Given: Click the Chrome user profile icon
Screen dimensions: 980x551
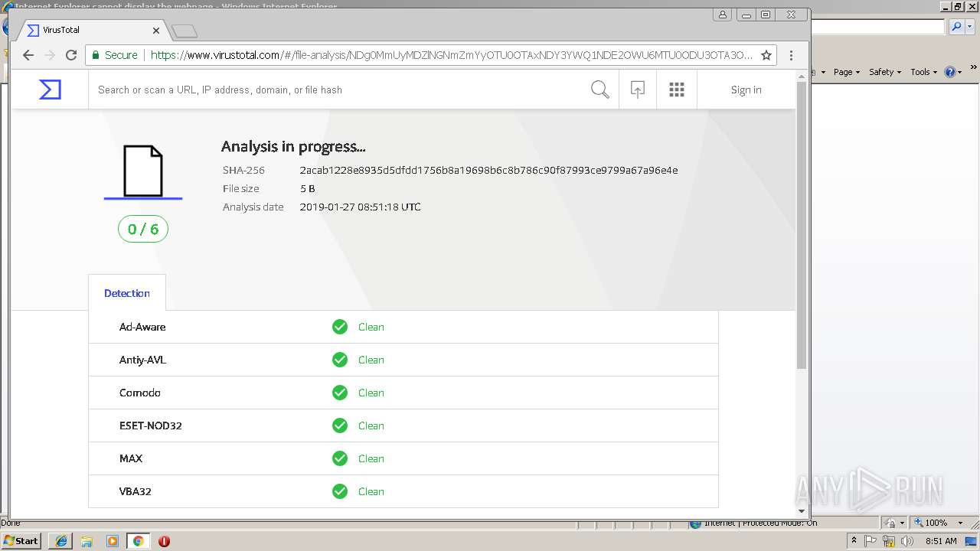Looking at the screenshot, I should point(724,15).
